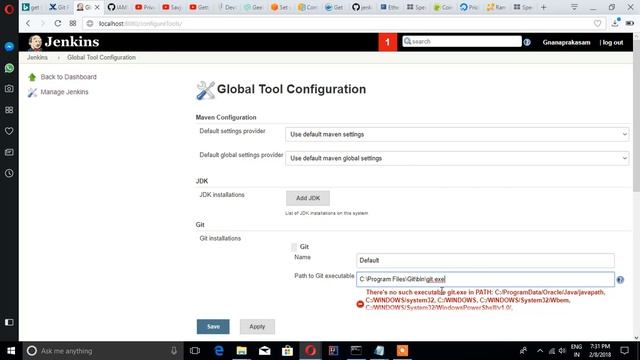This screenshot has width=640, height=360.
Task: Open the downloads icon in address bar
Action: (x=615, y=23)
